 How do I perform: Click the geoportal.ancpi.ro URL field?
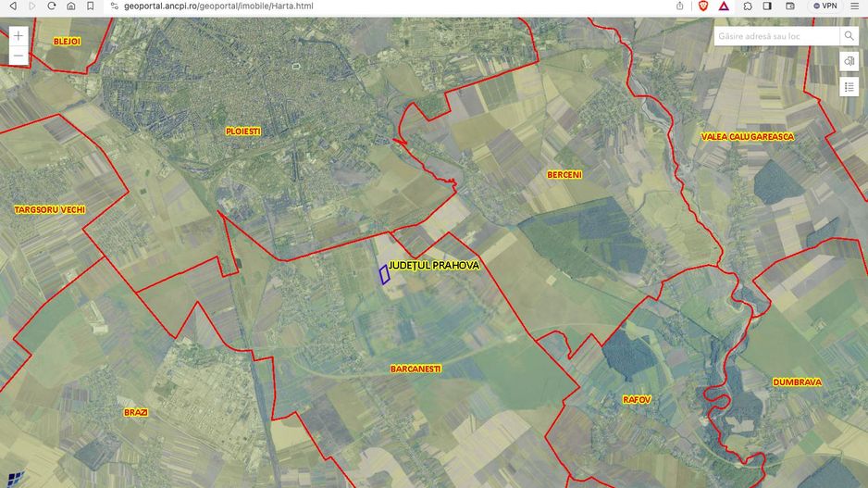[218, 6]
